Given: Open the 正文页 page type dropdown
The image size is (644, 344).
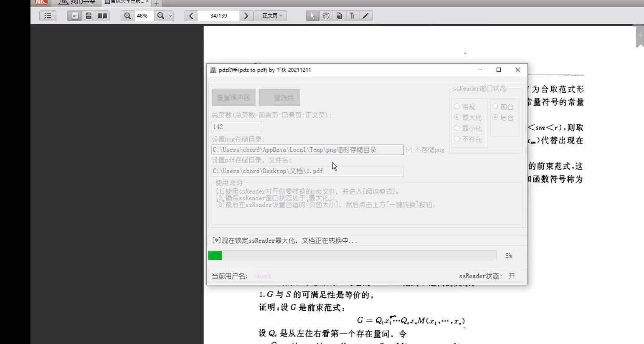Looking at the screenshot, I should pos(270,15).
